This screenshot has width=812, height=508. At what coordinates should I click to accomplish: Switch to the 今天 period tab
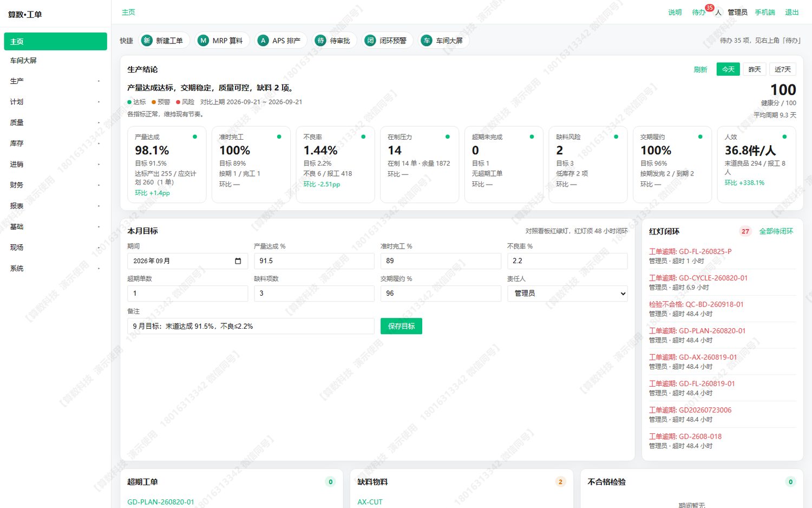[x=728, y=69]
